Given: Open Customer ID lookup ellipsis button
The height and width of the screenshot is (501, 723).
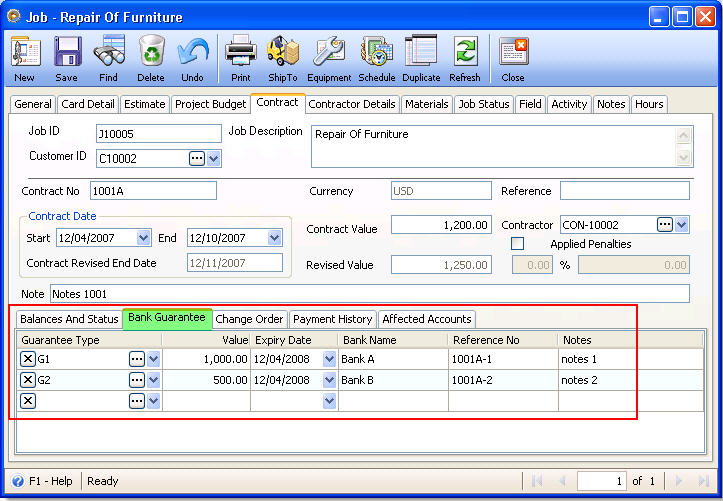Looking at the screenshot, I should 197,159.
